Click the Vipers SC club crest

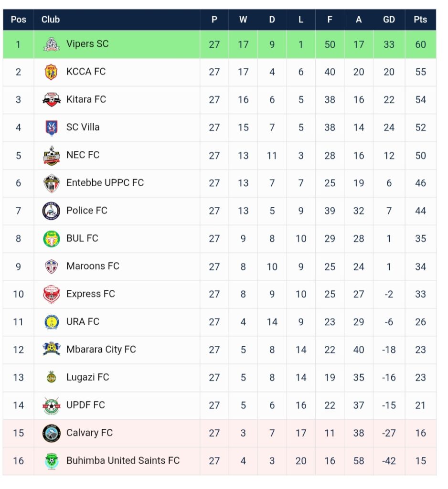(x=51, y=44)
